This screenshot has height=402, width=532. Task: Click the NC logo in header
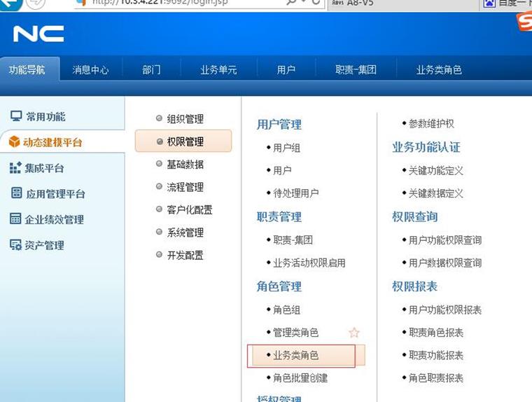38,34
